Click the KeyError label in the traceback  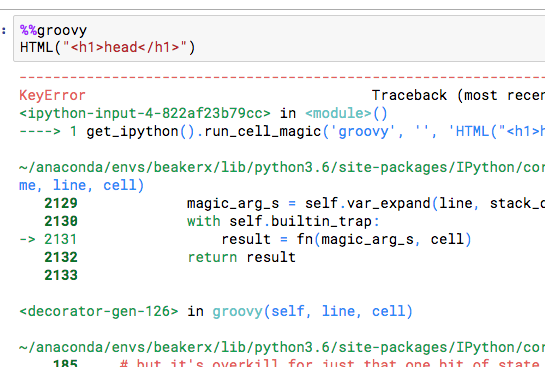(52, 95)
